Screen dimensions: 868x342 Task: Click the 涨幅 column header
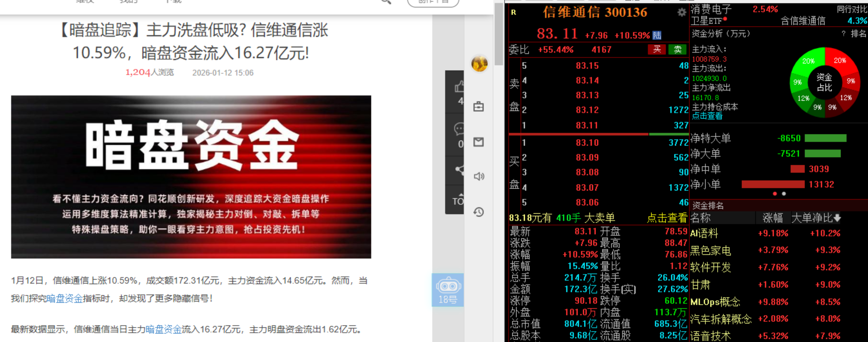[772, 218]
